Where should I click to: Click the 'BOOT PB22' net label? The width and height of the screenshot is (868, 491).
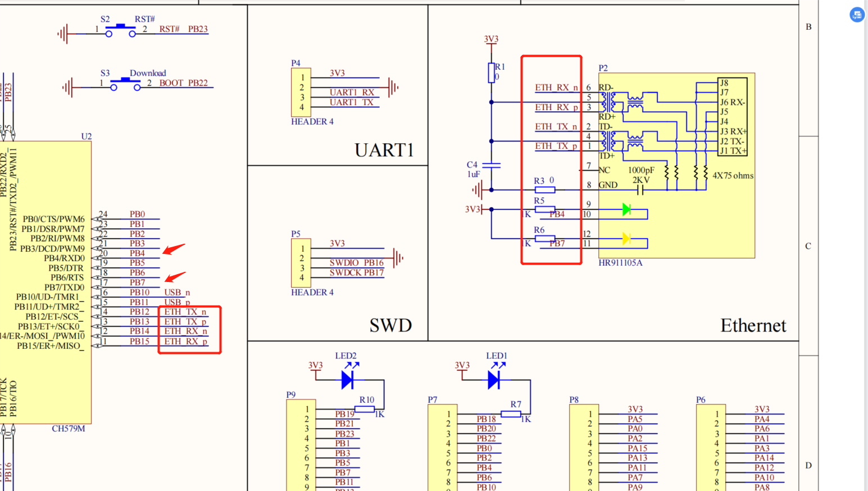pos(184,83)
